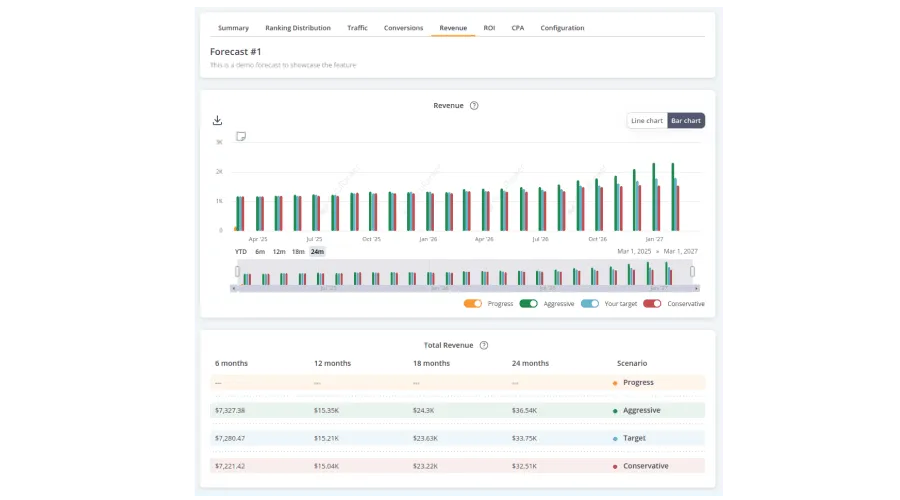Switch to Line chart view
Viewport: 900px width, 500px height.
646,121
